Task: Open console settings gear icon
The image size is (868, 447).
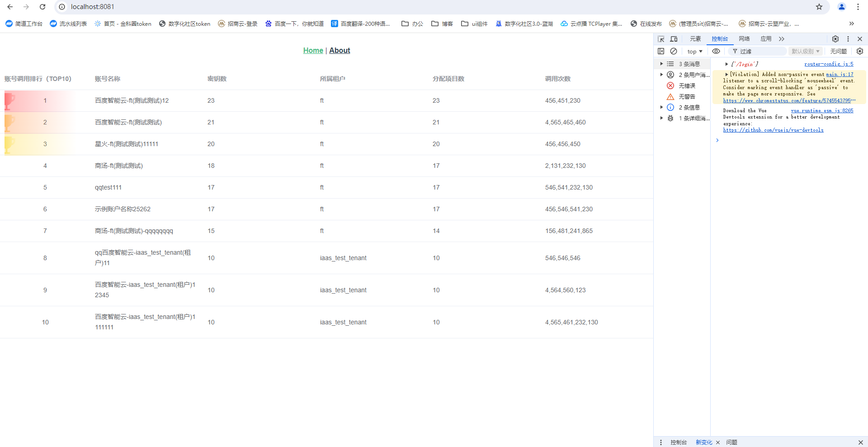Action: coord(860,51)
